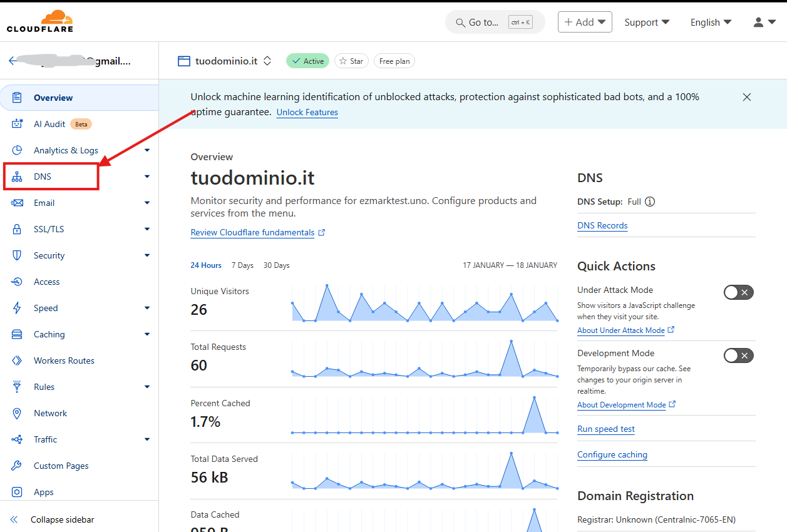Open the DNS Records link
The height and width of the screenshot is (532, 787).
pos(602,225)
